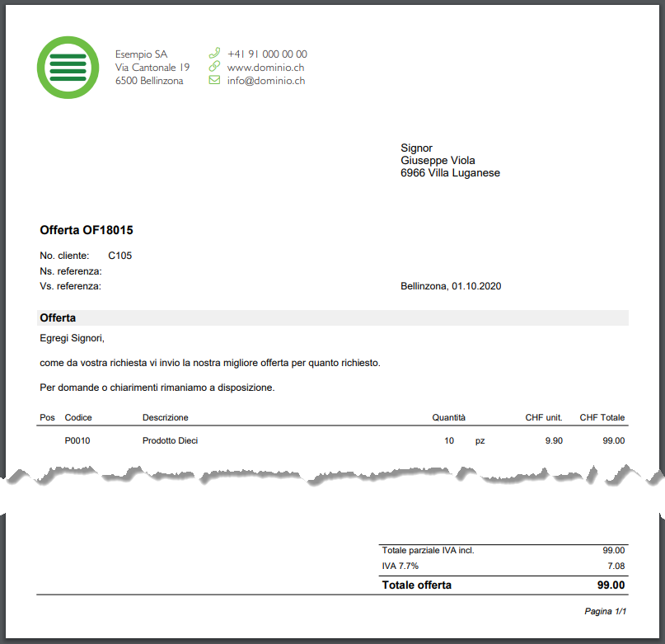Click the green phone icon
This screenshot has width=665, height=644.
pyautogui.click(x=214, y=53)
